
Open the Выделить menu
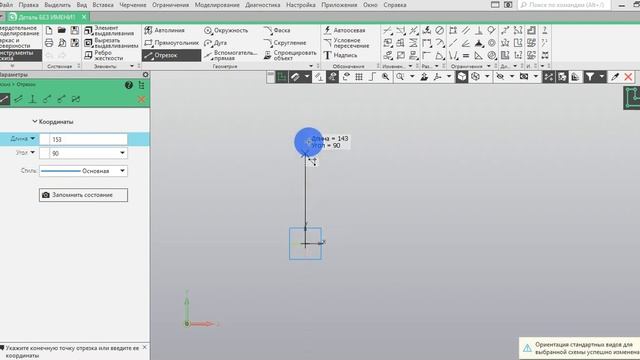[x=58, y=5]
